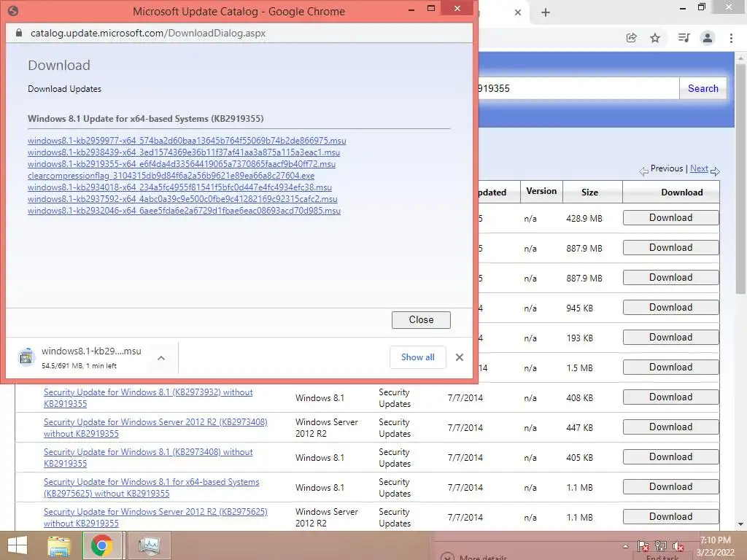747x560 pixels.
Task: Download clearcompressionflag exe file link
Action: point(171,176)
